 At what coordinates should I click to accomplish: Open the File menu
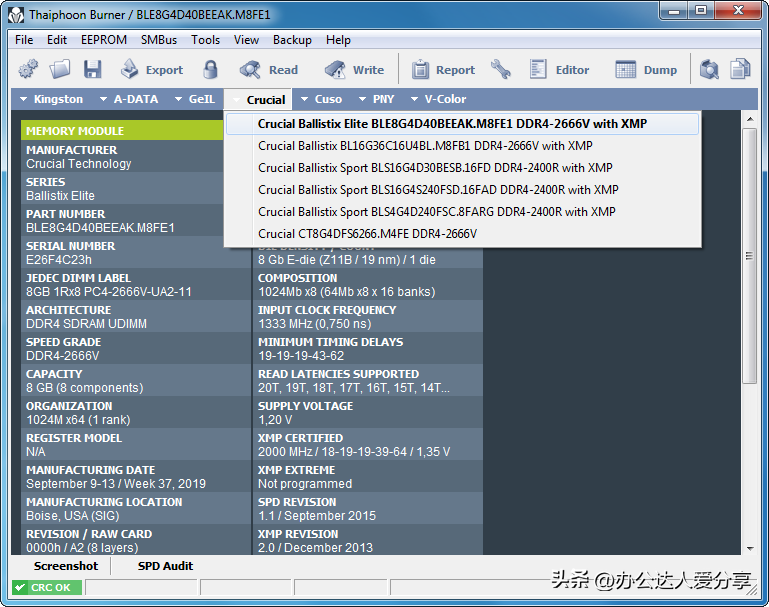pos(24,40)
